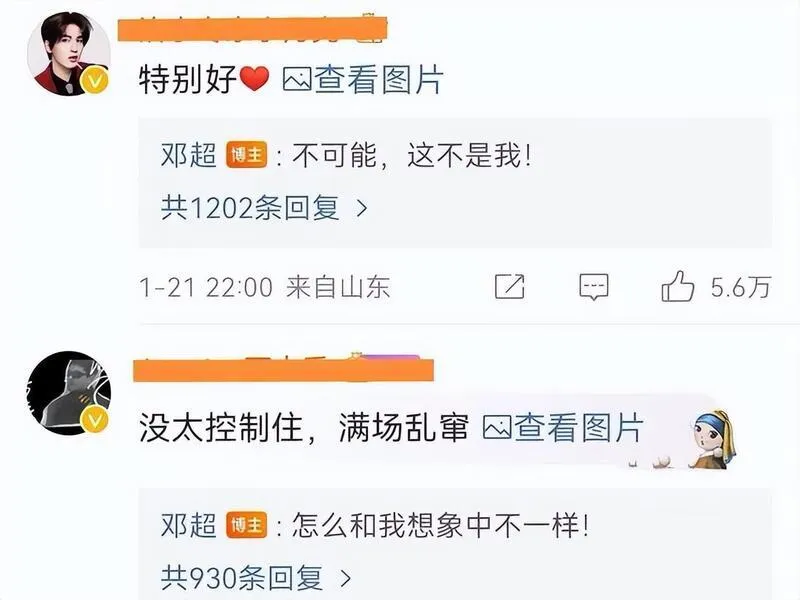
Task: Like the first comment with thumbs-up icon
Action: [678, 286]
